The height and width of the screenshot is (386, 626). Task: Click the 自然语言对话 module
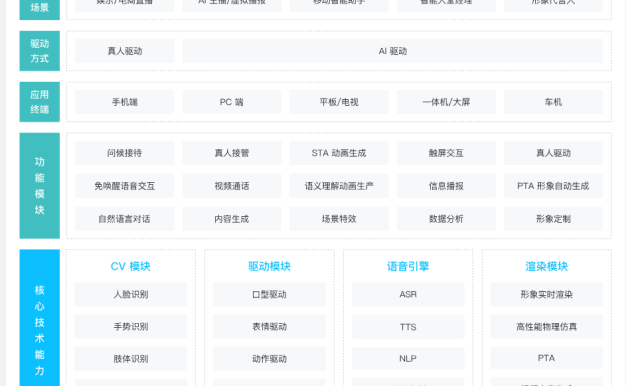[125, 219]
